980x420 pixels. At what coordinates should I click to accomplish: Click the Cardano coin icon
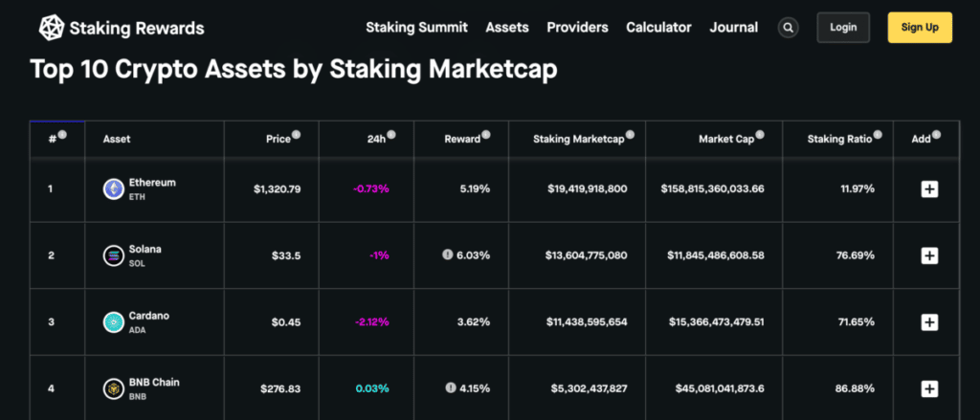click(x=113, y=322)
